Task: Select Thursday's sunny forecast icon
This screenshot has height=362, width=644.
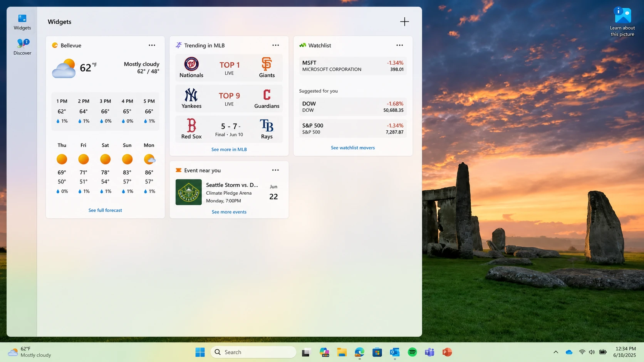Action: click(62, 159)
